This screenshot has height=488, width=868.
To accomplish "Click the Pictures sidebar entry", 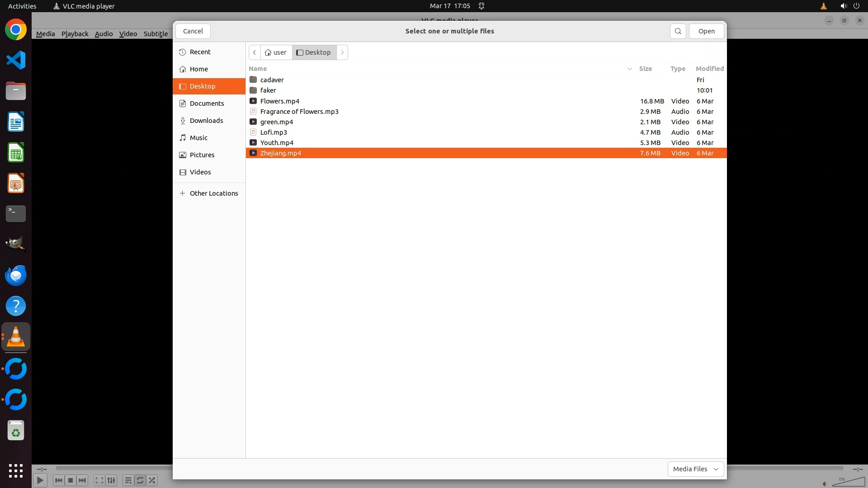I will (202, 155).
